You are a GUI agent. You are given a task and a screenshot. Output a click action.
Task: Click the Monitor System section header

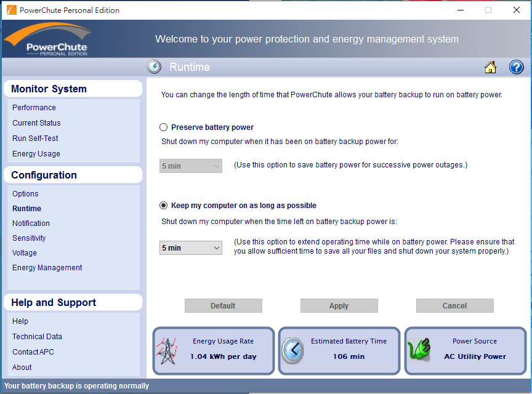(x=73, y=89)
